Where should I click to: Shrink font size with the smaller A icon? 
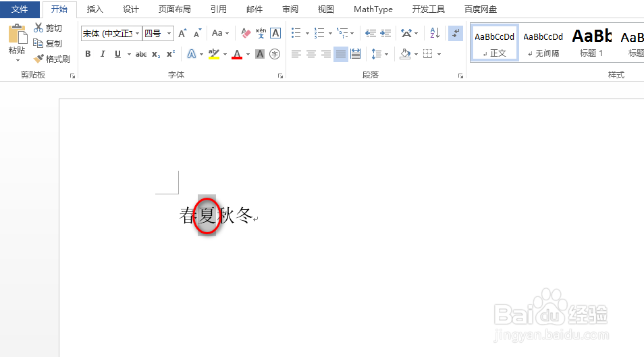point(197,33)
